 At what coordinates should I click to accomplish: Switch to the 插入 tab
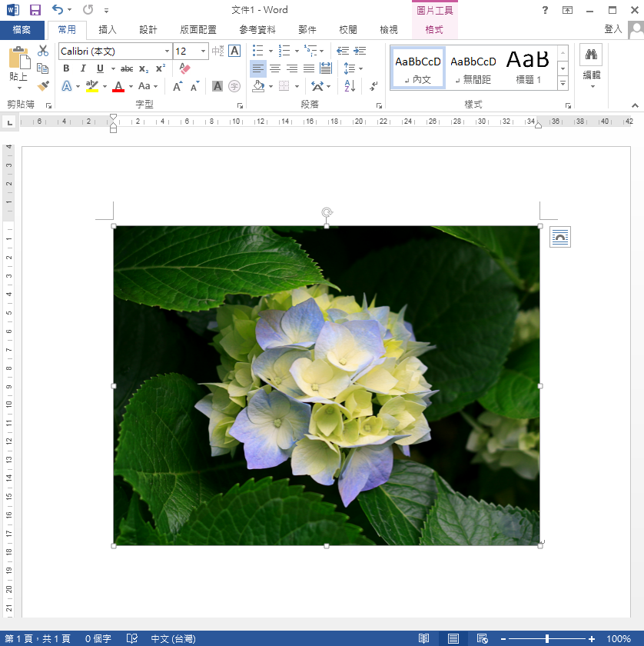click(x=108, y=30)
